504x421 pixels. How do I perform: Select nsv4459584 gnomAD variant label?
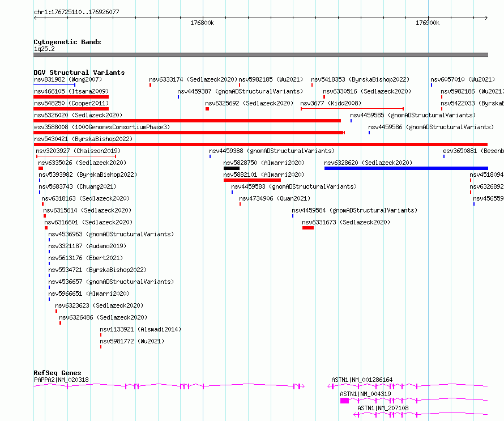tap(354, 210)
